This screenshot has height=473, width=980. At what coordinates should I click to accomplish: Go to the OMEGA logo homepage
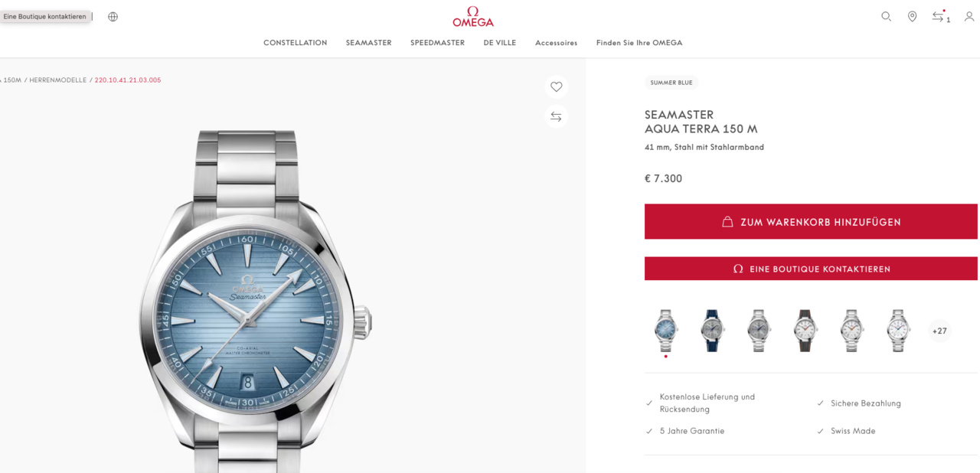coord(473,16)
